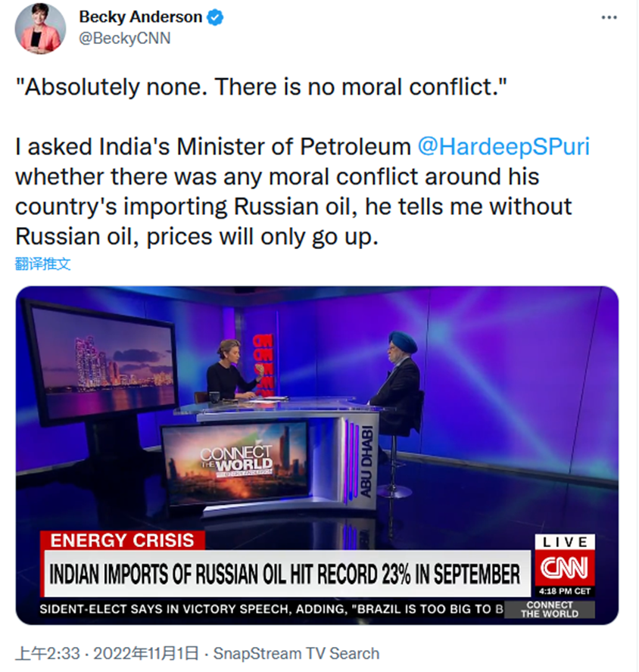
Task: Open the three-dot more options menu
Action: (609, 17)
